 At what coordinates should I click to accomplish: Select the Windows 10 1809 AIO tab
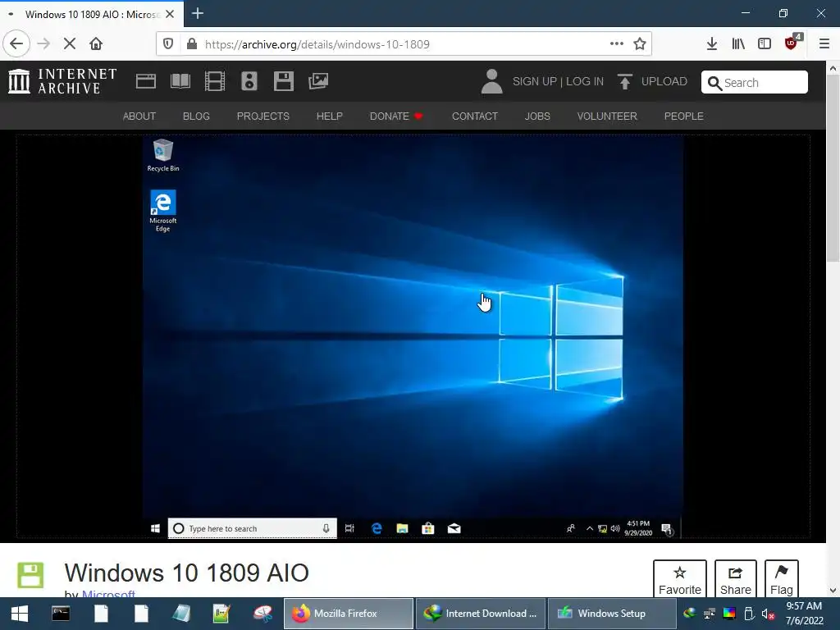[x=91, y=15]
